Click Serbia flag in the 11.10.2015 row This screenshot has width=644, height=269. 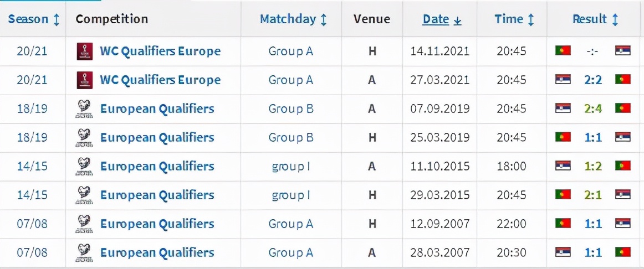[563, 166]
